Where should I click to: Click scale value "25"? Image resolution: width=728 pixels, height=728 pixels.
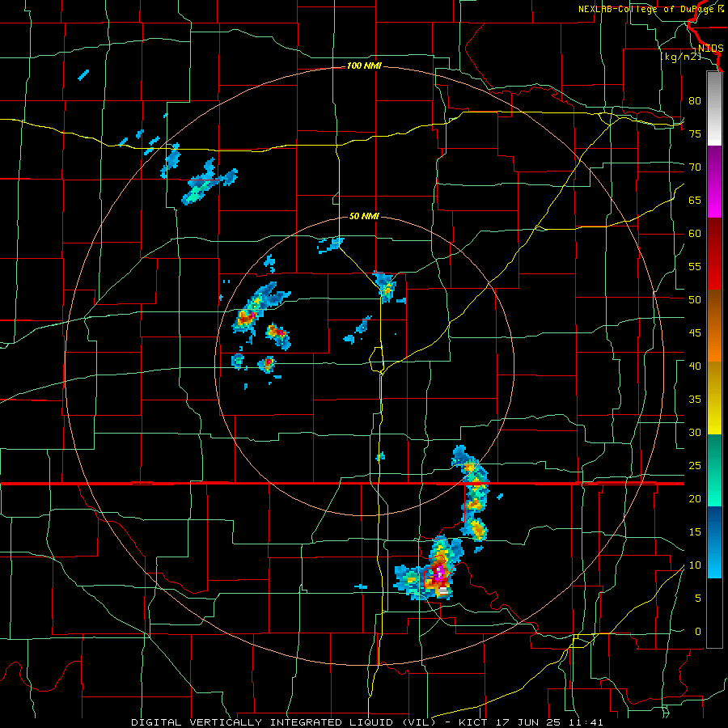coord(695,466)
